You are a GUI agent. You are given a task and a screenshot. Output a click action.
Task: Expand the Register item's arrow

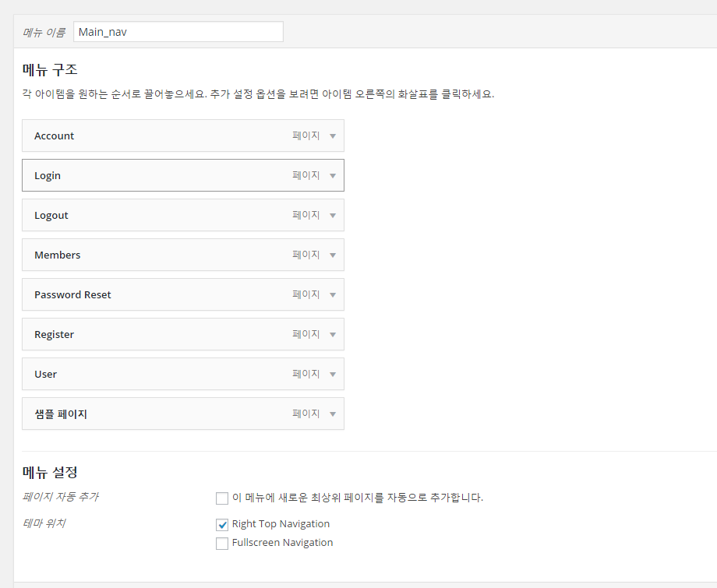coord(333,335)
